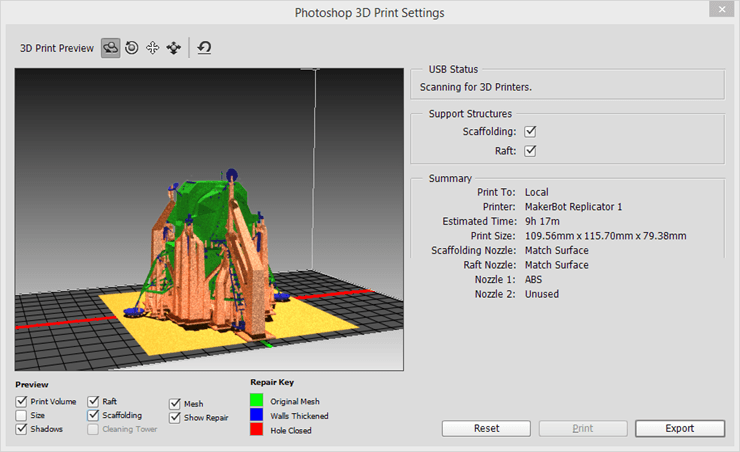Select the 3D rotate camera tool
This screenshot has width=740, height=452.
pos(110,48)
